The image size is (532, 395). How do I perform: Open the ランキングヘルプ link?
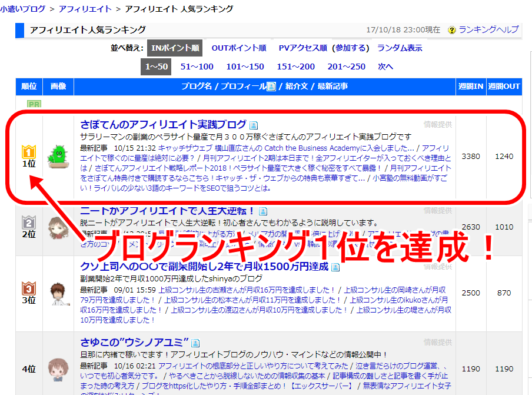click(x=488, y=30)
